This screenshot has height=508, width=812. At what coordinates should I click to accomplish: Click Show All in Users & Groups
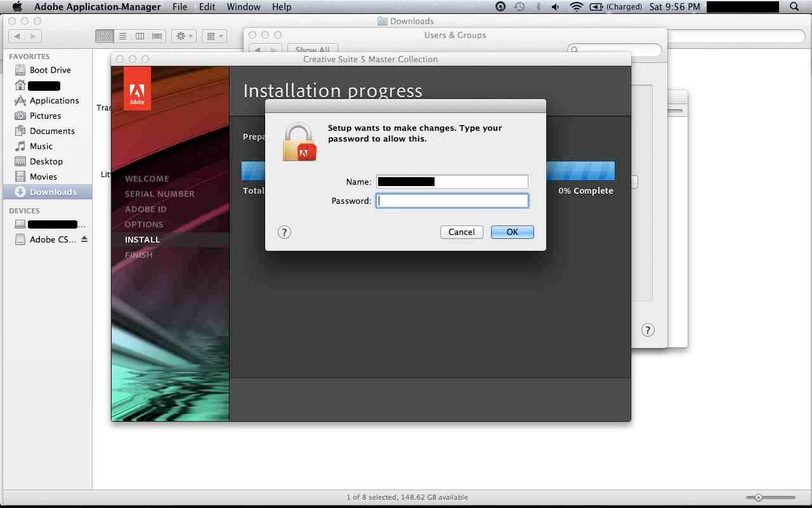click(x=313, y=48)
